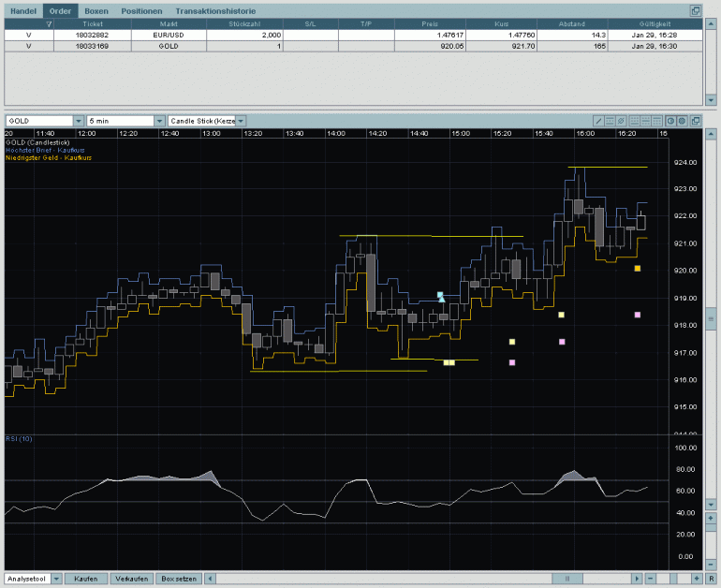Switch to the Handel tab
Screen dimensions: 721x588
(23, 11)
